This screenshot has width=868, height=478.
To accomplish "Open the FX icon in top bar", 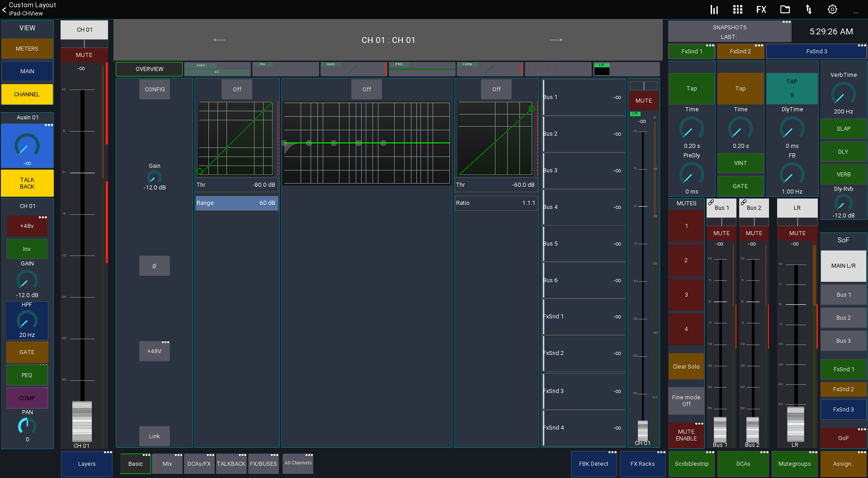I will (761, 9).
